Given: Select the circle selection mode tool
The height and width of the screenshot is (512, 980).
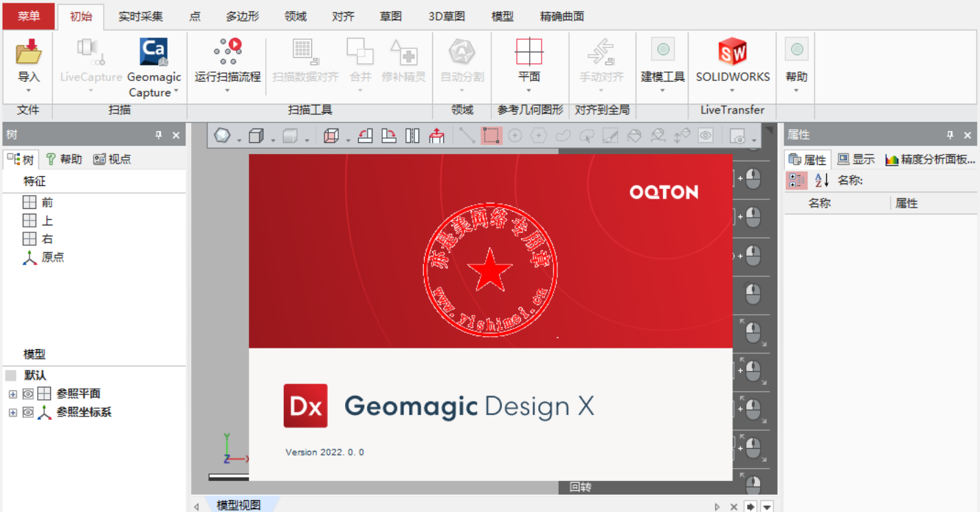Looking at the screenshot, I should (515, 136).
